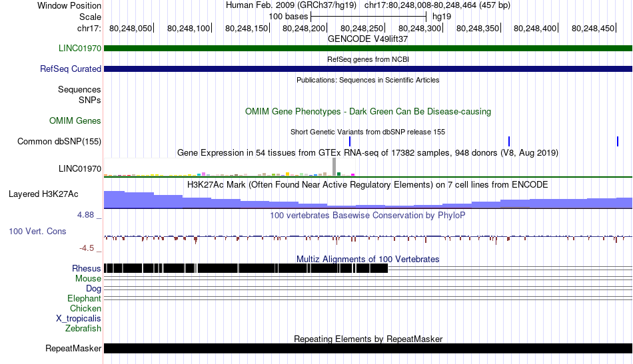Click the Chicken alignment row label
The height and width of the screenshot is (364, 633).
click(85, 308)
